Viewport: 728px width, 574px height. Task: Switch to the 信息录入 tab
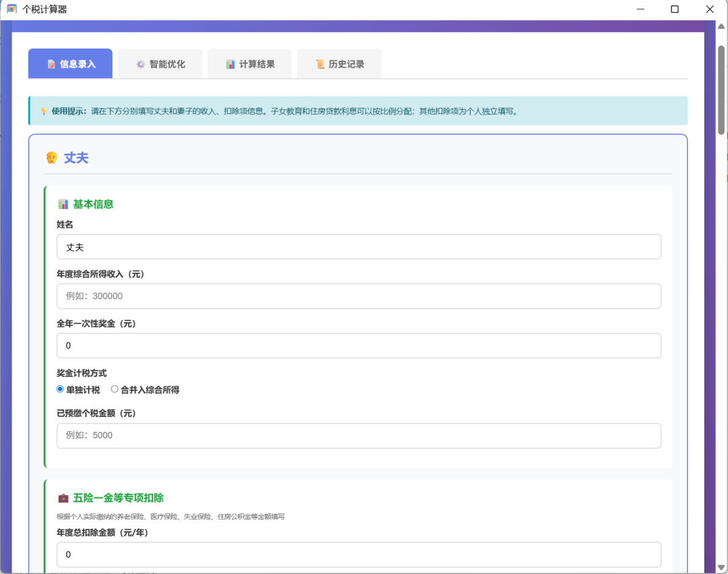[x=70, y=64]
